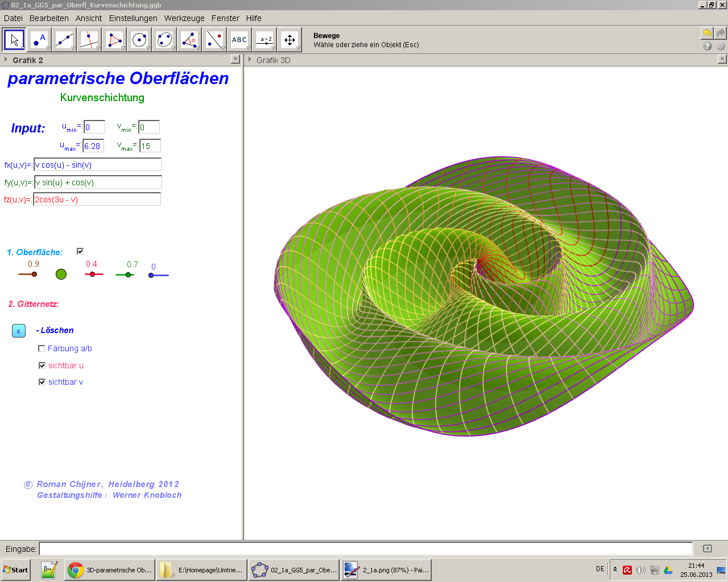The height and width of the screenshot is (582, 728).
Task: Select the Angle tool
Action: coord(189,40)
